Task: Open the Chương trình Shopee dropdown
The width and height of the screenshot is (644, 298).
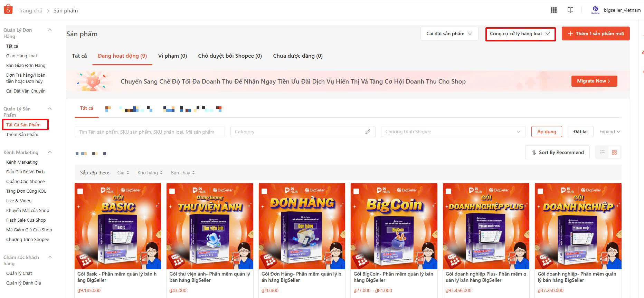Action: click(x=453, y=132)
